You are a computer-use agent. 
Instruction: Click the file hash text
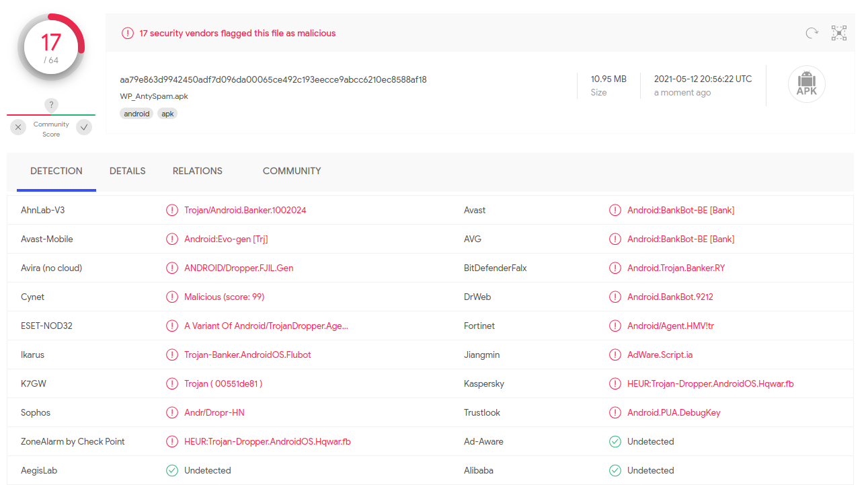pos(273,79)
